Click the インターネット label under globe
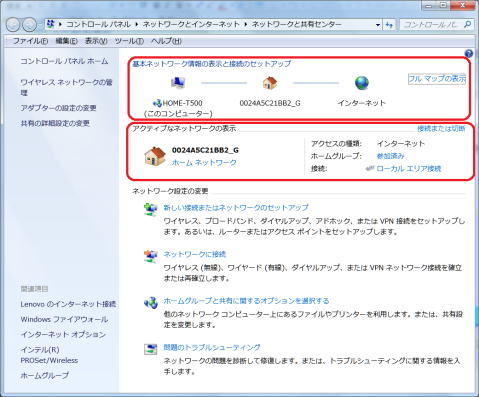The height and width of the screenshot is (397, 479). click(x=362, y=103)
